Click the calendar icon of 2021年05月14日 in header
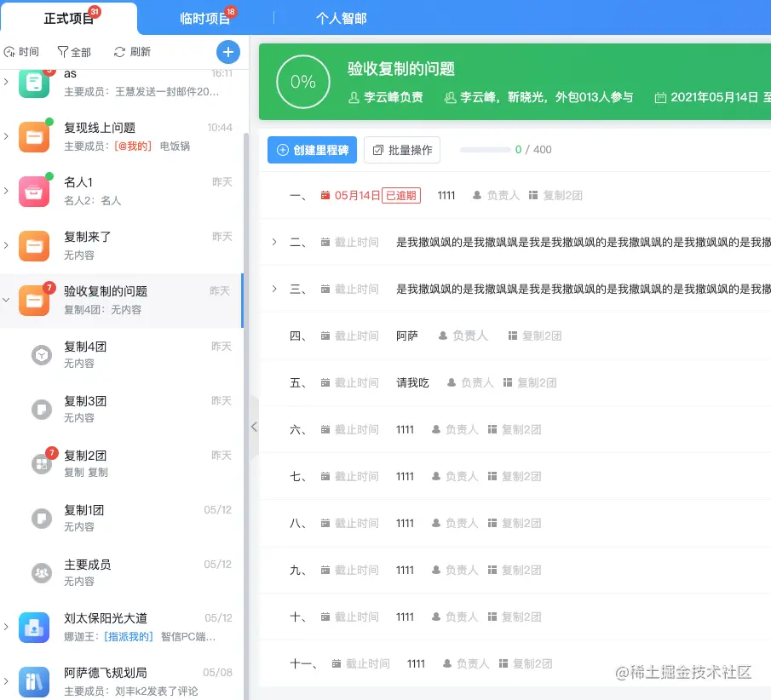 click(x=661, y=98)
